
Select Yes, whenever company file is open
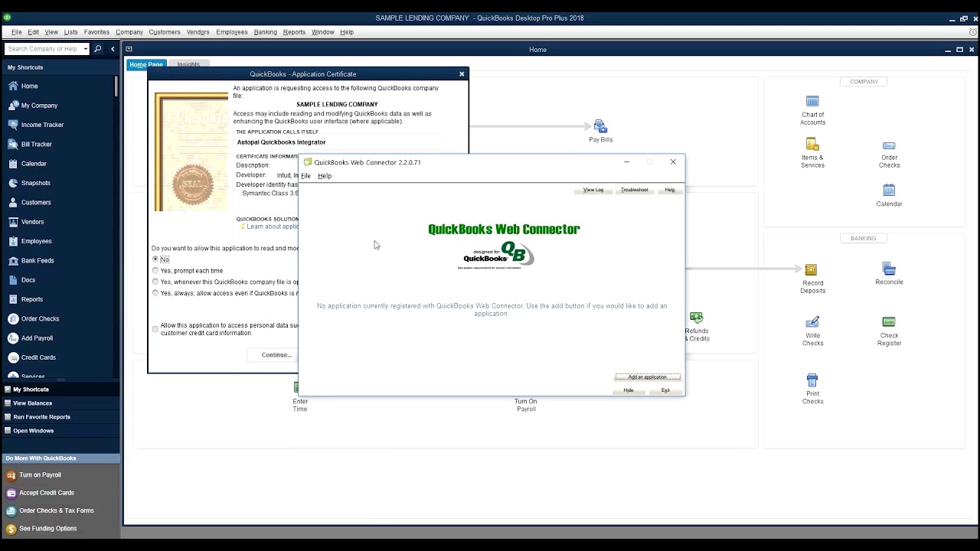(x=155, y=282)
